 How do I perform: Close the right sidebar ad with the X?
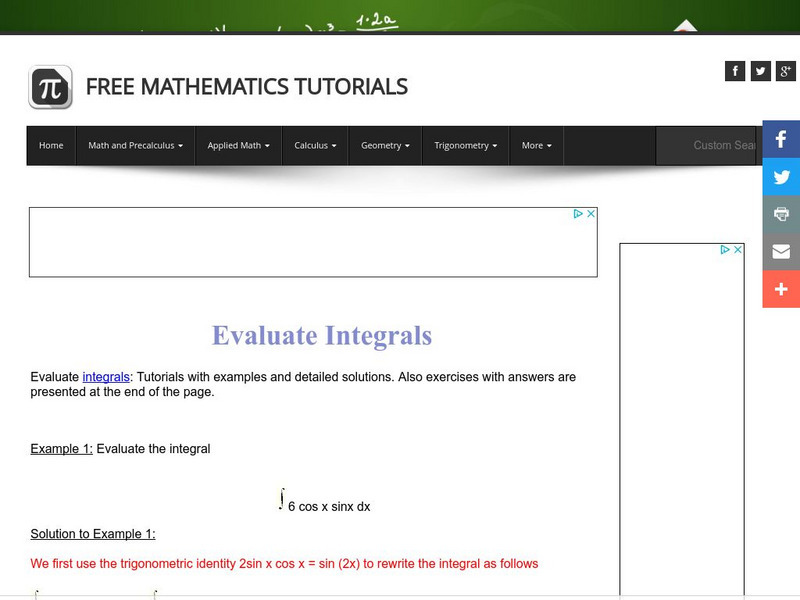(738, 249)
